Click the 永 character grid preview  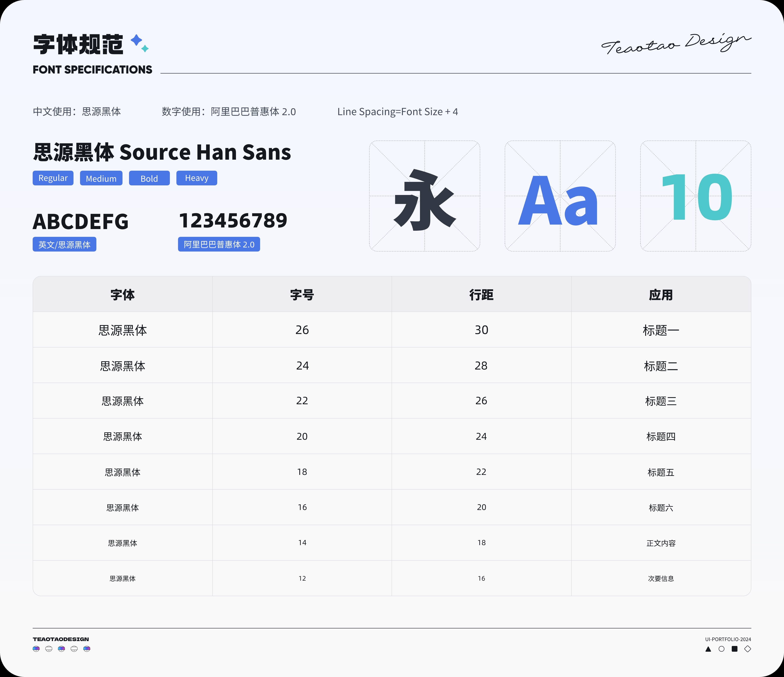tap(424, 196)
